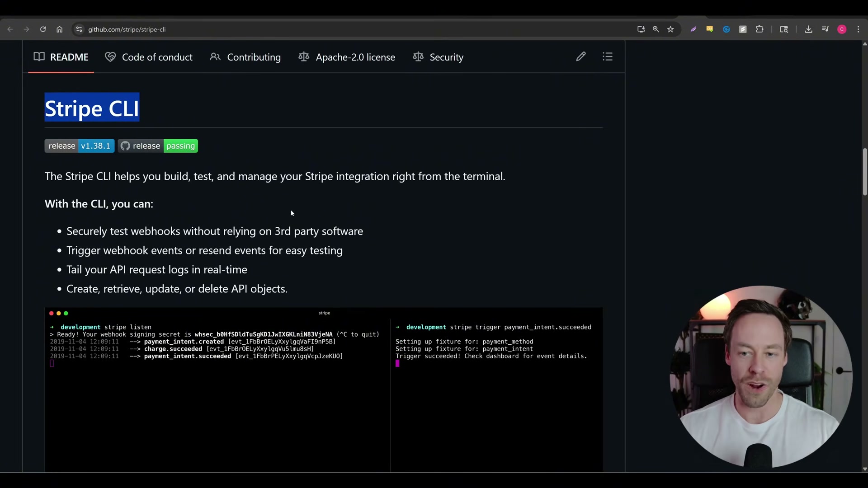Open the zoom magnifier icon in address bar

tap(656, 29)
